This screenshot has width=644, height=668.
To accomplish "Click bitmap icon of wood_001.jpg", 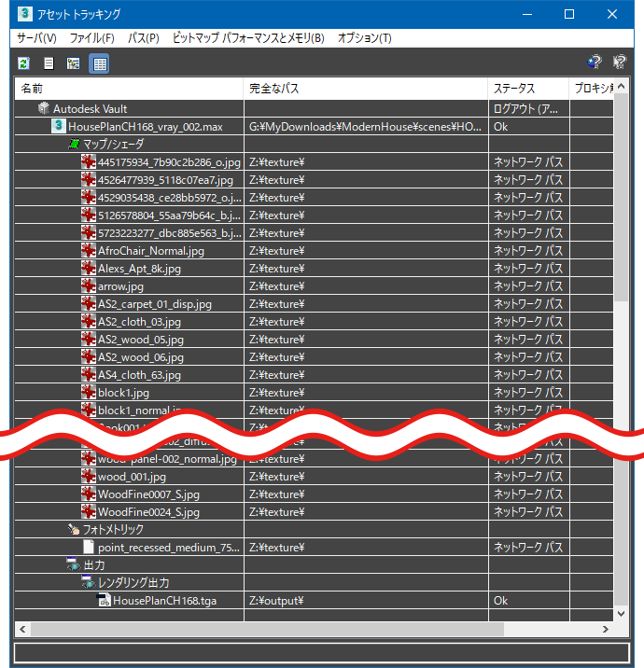I will coord(89,477).
